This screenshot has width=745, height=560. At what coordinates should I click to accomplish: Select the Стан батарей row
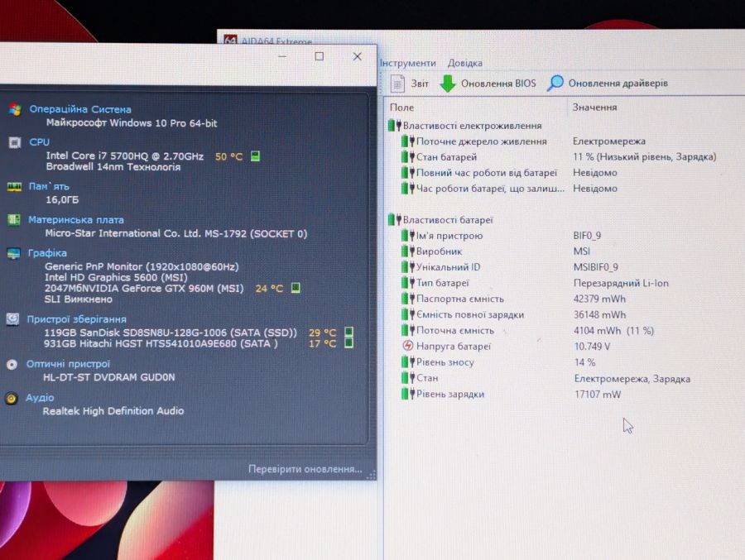[x=558, y=156]
